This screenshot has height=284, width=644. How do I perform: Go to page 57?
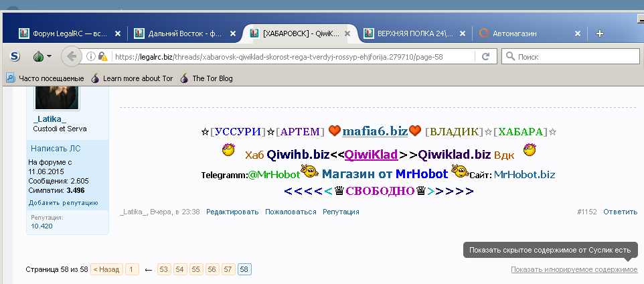click(x=228, y=270)
